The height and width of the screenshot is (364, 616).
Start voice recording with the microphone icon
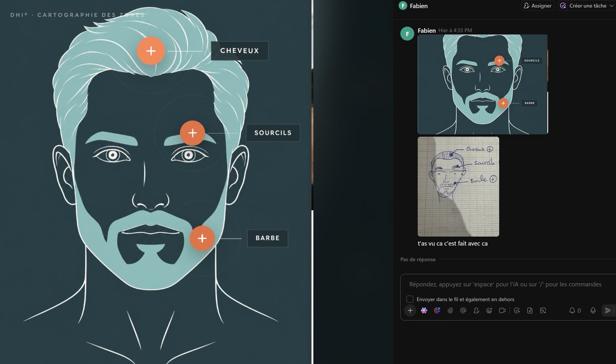pos(593,310)
